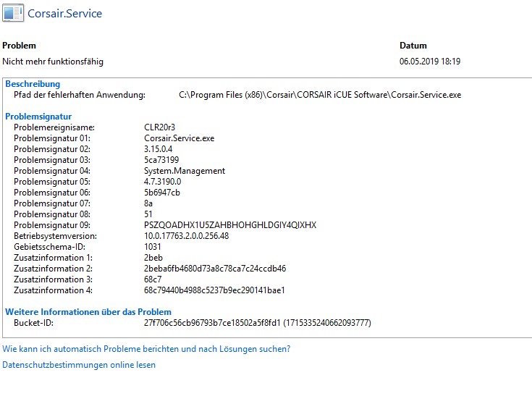The width and height of the screenshot is (532, 404).
Task: Click the Gebietsschema-ID label
Action: [x=49, y=247]
